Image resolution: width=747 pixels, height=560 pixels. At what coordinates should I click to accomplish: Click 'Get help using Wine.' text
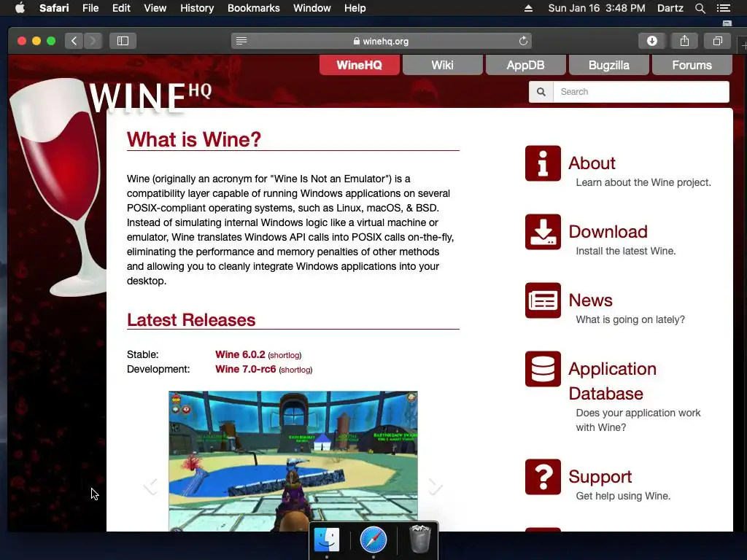click(x=623, y=496)
